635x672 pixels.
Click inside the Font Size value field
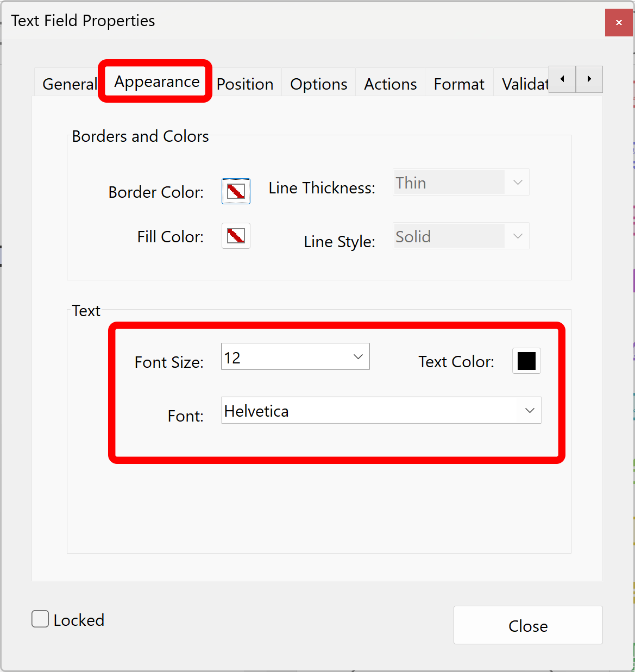pos(272,356)
